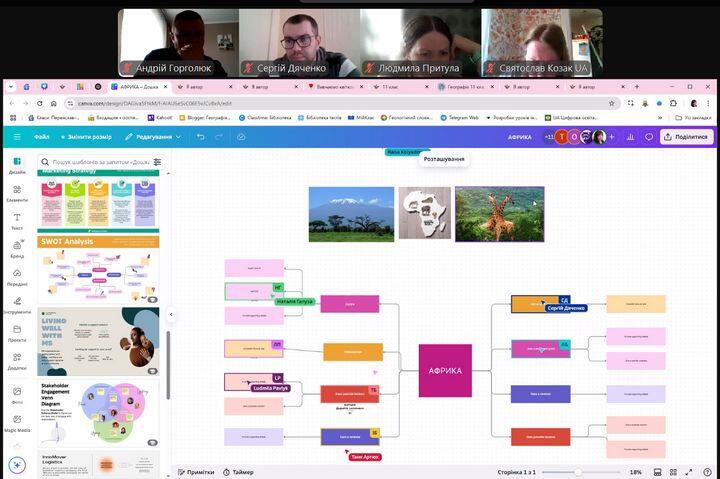The height and width of the screenshot is (479, 720).
Task: Click the browser address bar
Action: 338,104
